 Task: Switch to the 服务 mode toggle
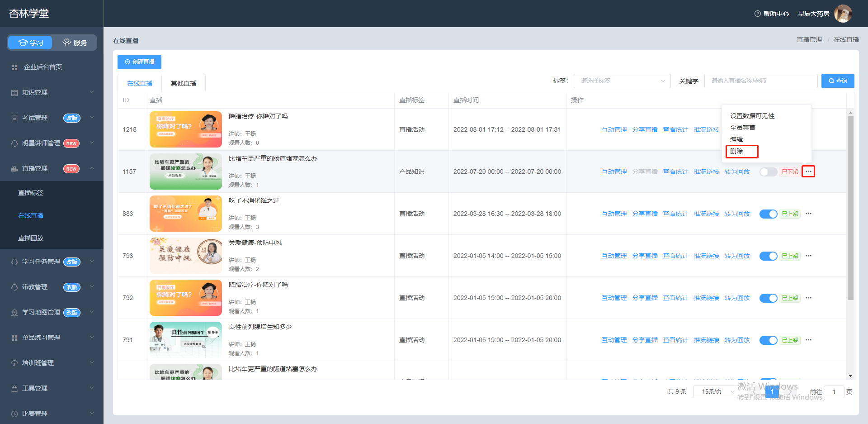coord(75,43)
